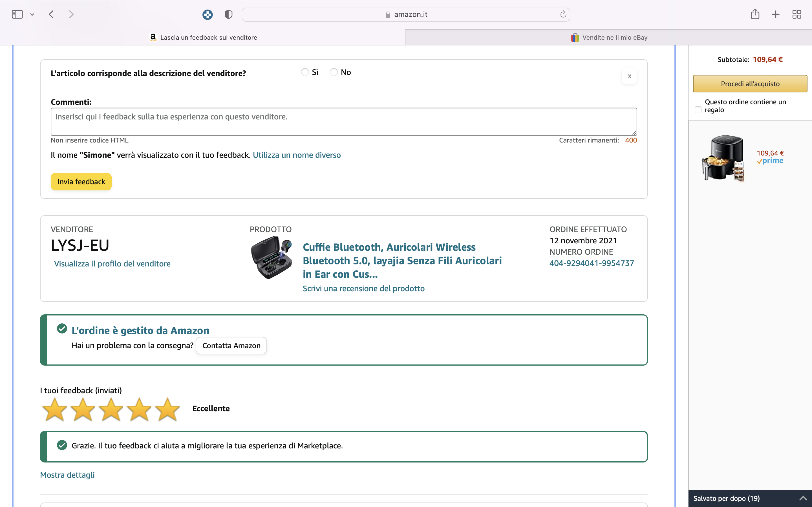This screenshot has height=507, width=812.
Task: Open a new tab with plus icon
Action: [776, 14]
